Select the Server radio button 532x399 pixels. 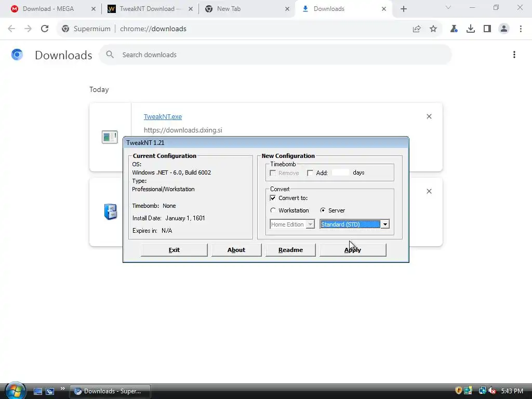[x=323, y=210]
